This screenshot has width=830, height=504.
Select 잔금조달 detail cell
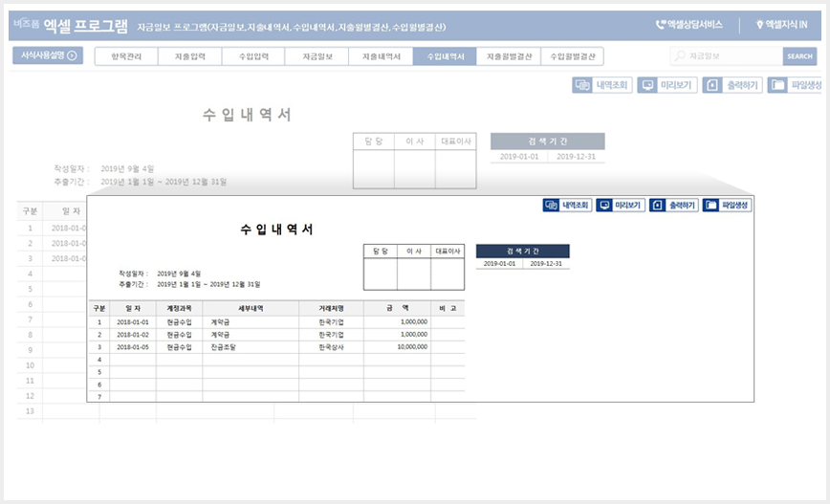tap(251, 347)
